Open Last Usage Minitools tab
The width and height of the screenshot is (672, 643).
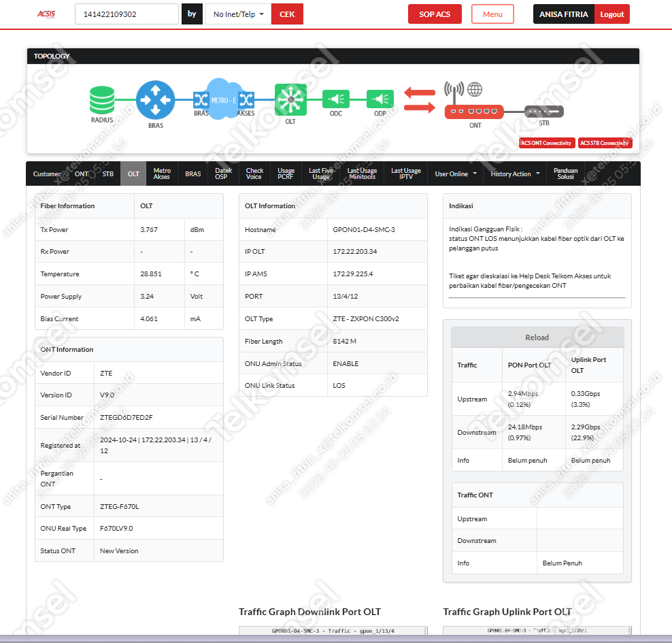(x=362, y=174)
